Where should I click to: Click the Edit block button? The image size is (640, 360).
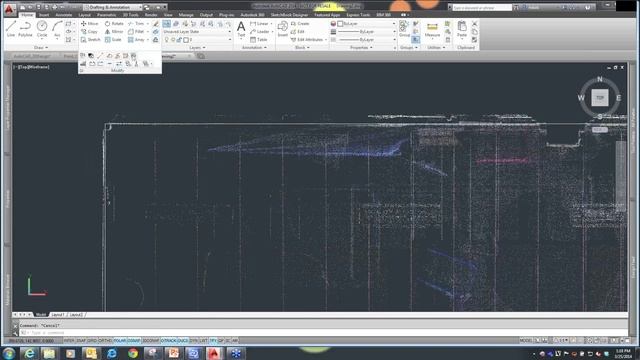[x=298, y=31]
